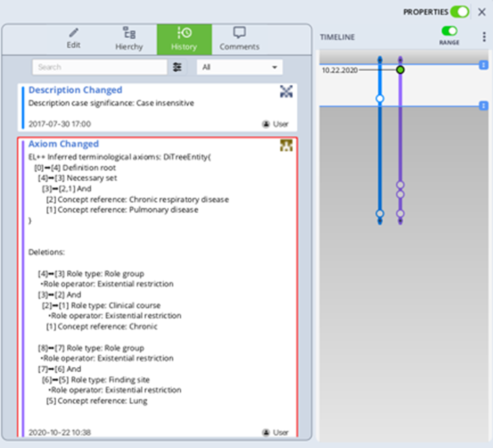Toggle the PROPERTIES switch off
Image resolution: width=493 pixels, height=448 pixels.
point(459,12)
